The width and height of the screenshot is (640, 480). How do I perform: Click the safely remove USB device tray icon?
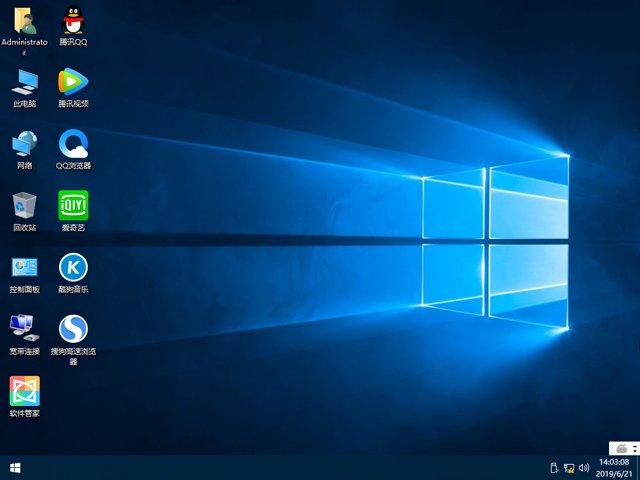553,468
